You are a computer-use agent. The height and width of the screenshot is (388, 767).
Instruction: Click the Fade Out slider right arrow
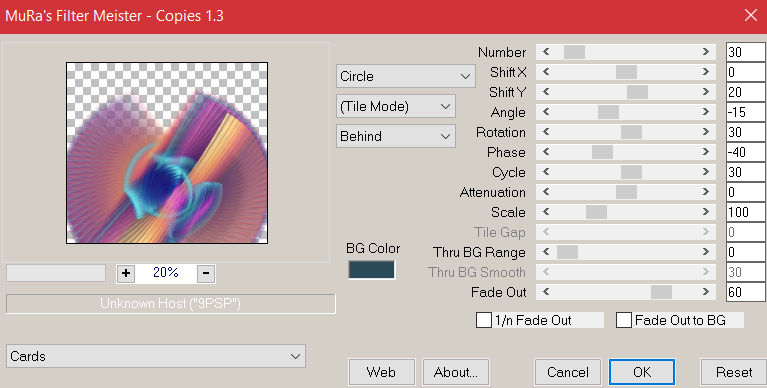point(705,292)
